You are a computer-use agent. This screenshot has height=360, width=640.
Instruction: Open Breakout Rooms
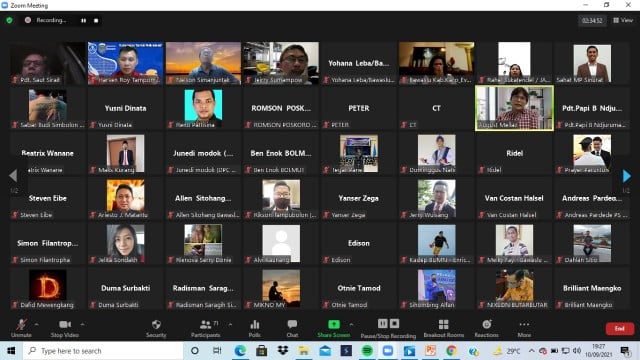(x=444, y=328)
